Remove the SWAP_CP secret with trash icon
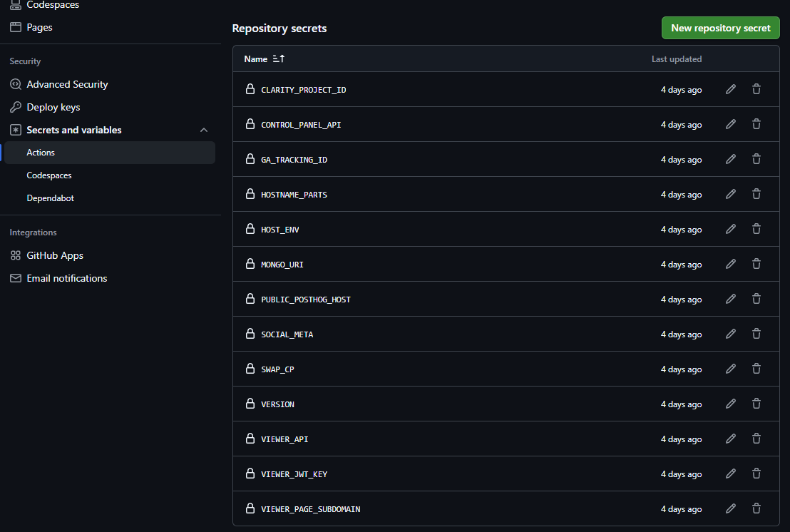Screen dimensions: 790x532 pyautogui.click(x=756, y=369)
